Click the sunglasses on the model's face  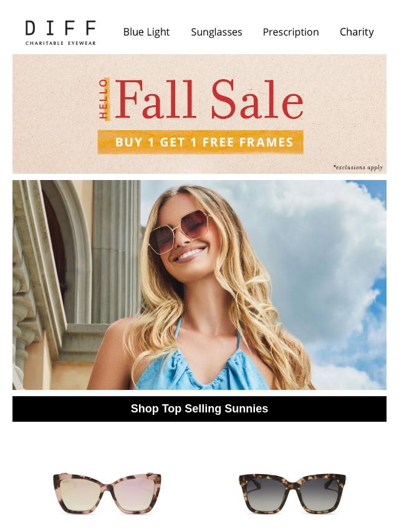pos(180,230)
